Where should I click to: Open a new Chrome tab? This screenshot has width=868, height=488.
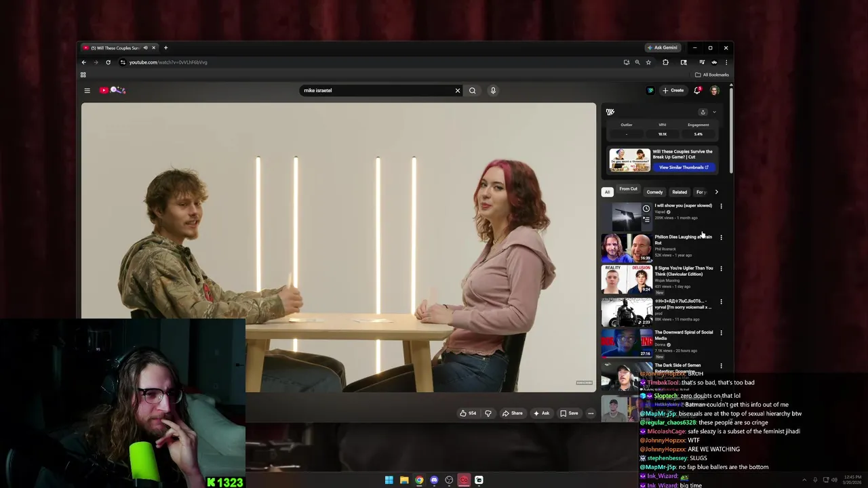pos(165,48)
